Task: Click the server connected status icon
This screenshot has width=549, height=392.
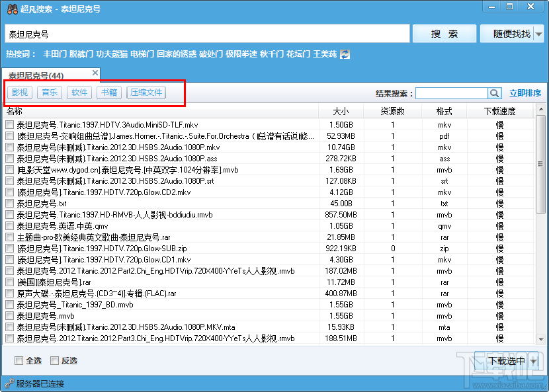Action: pos(9,383)
